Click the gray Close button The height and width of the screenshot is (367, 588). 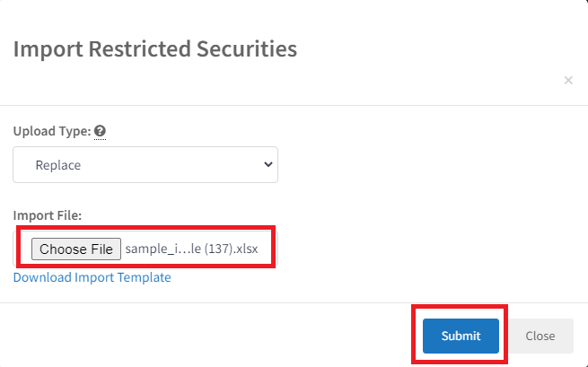(x=540, y=336)
